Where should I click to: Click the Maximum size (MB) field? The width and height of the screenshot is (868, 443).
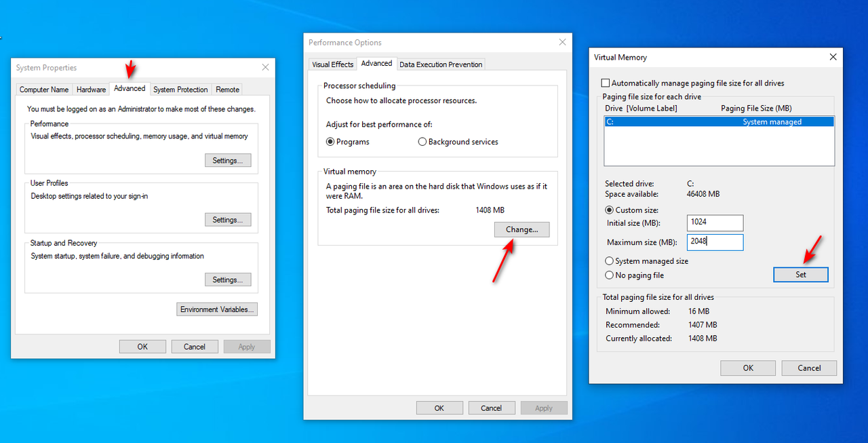click(x=715, y=242)
